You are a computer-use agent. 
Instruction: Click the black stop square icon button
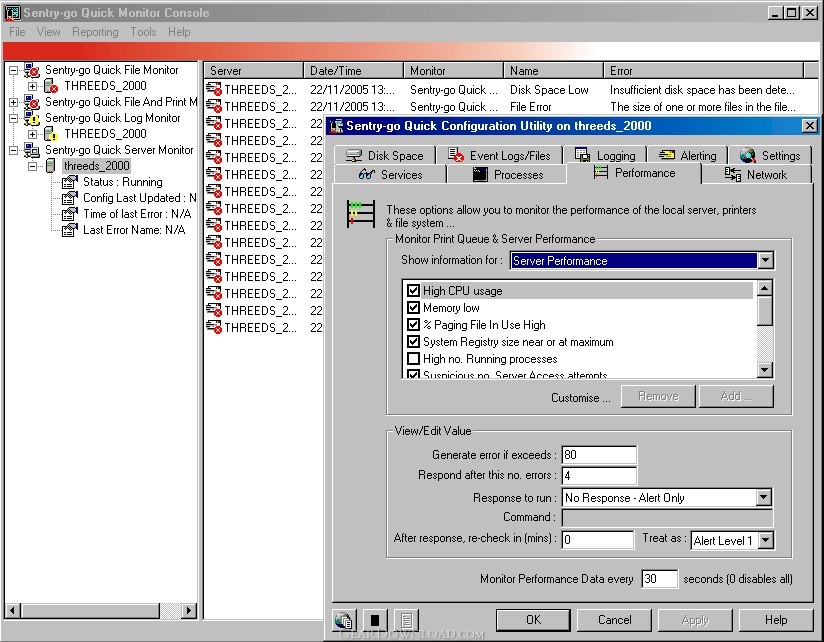click(375, 620)
